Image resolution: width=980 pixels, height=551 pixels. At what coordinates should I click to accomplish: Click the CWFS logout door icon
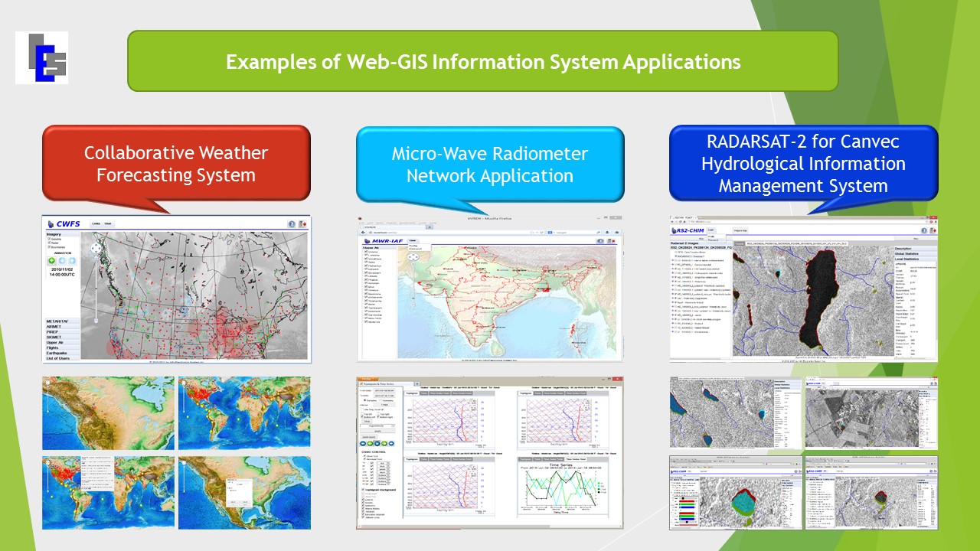click(x=303, y=224)
